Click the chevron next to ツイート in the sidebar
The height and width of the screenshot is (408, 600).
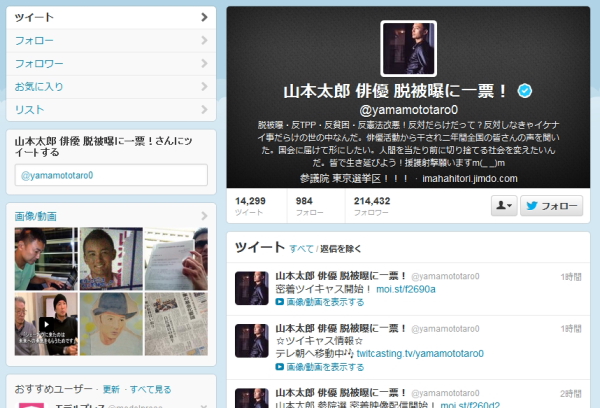pyautogui.click(x=204, y=17)
